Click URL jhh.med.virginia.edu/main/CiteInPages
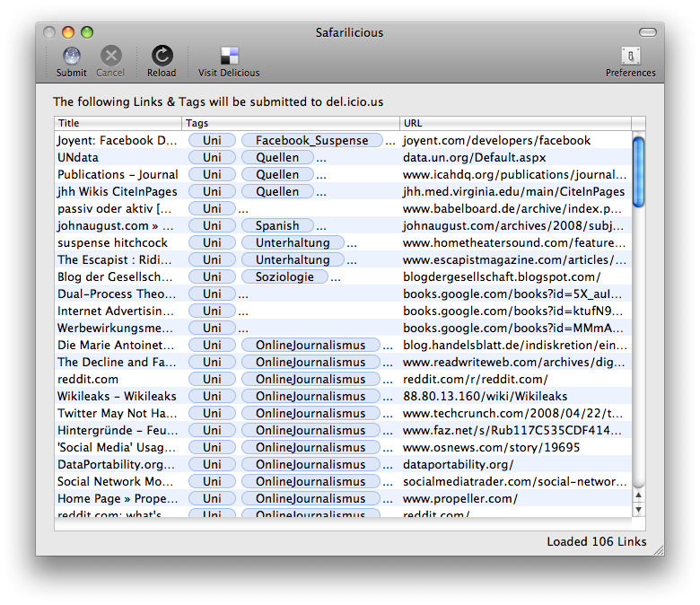 pyautogui.click(x=513, y=191)
